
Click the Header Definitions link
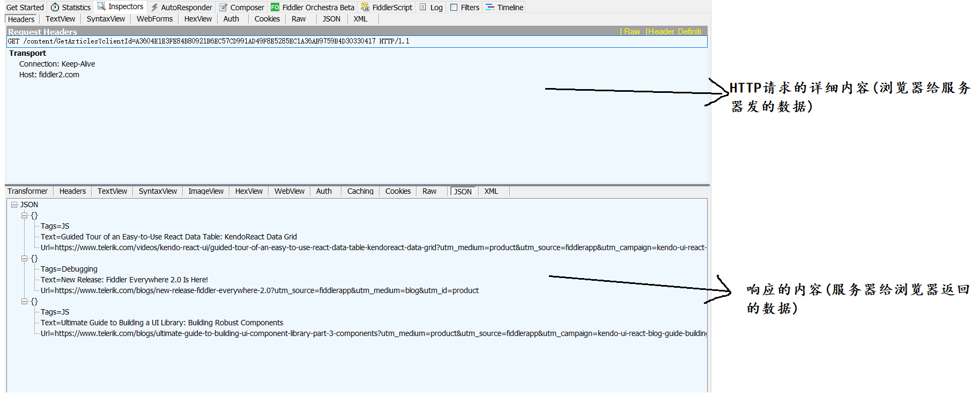tap(674, 32)
